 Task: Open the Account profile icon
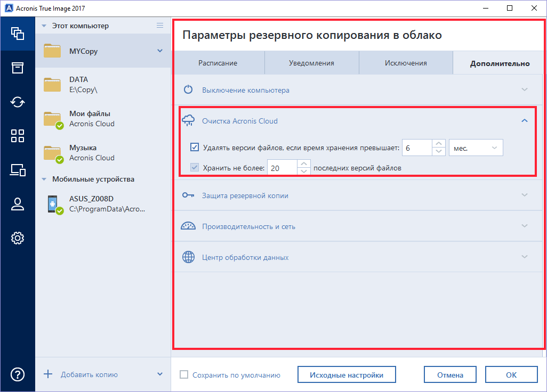(18, 204)
